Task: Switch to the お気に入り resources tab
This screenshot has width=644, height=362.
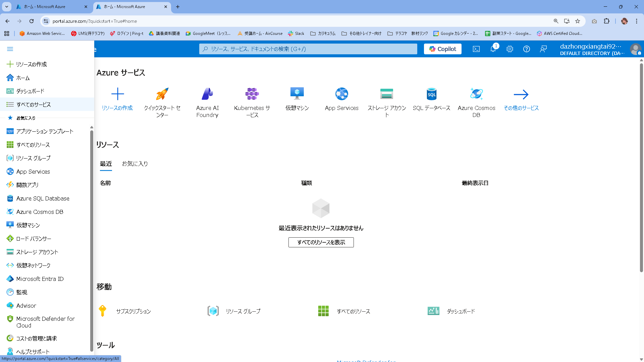Action: (135, 164)
